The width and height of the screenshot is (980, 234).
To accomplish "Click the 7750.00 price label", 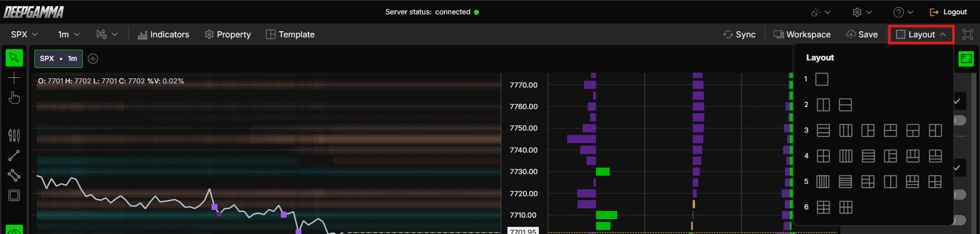I will click(524, 128).
